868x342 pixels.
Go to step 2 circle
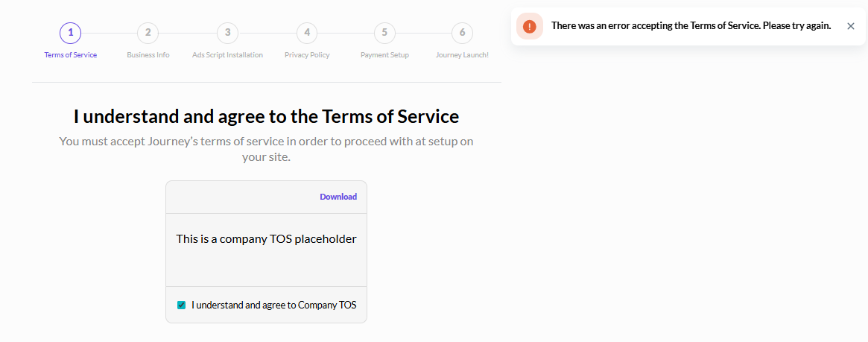(148, 33)
